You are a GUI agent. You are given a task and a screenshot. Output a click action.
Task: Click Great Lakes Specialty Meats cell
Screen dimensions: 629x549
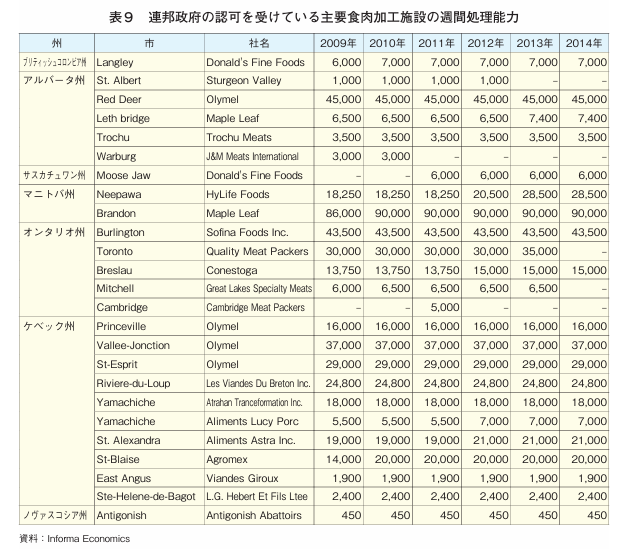[259, 288]
